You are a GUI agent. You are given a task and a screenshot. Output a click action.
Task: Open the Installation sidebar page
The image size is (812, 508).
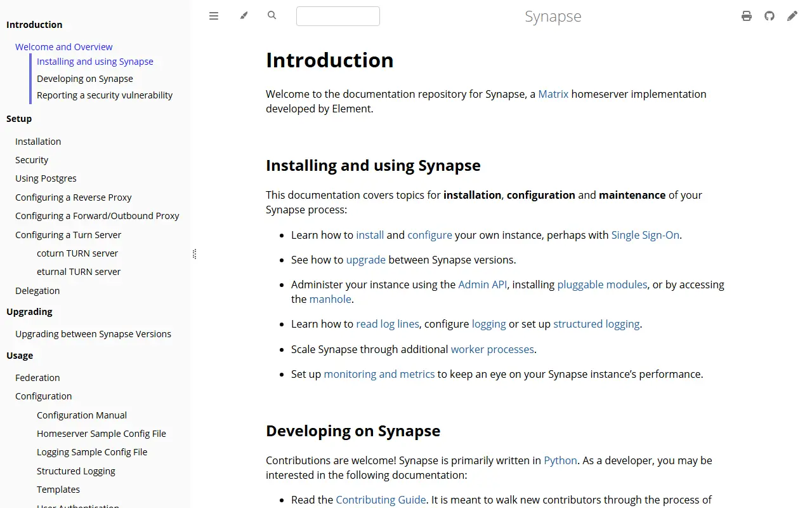pos(38,142)
